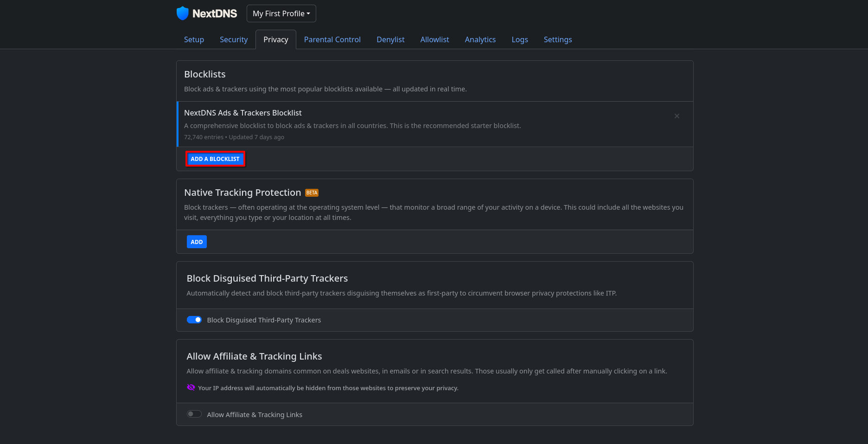Open the Logs tab

(x=520, y=39)
